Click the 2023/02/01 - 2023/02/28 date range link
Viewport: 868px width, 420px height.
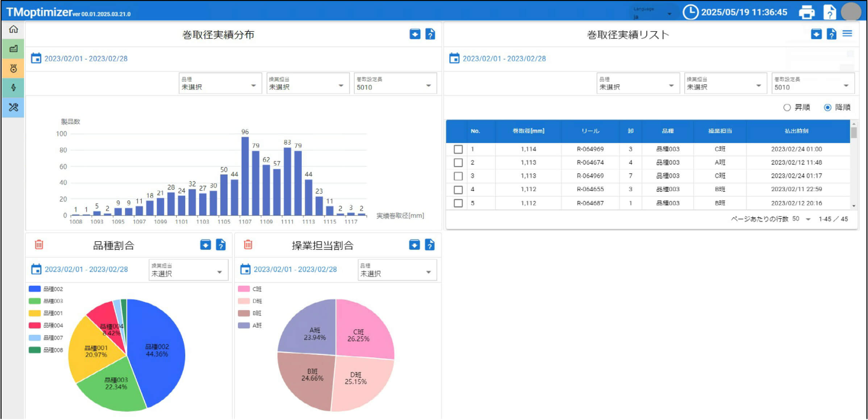point(86,58)
